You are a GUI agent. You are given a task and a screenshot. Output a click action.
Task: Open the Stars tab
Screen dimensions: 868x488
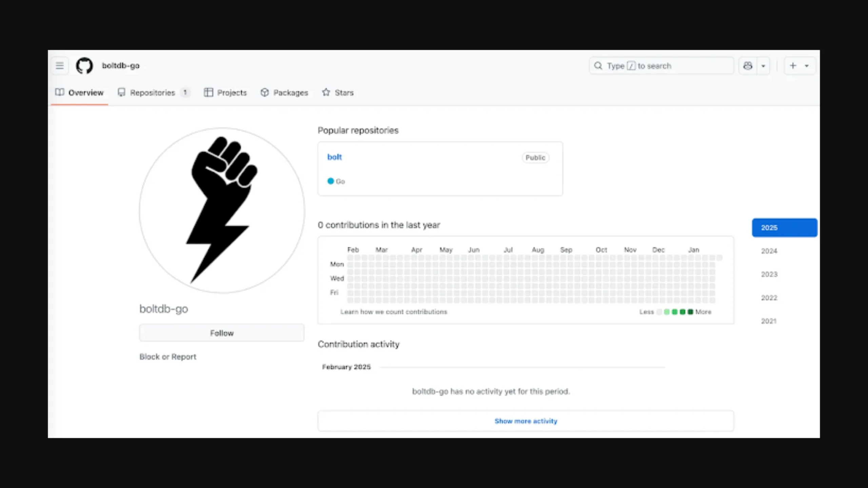point(338,93)
